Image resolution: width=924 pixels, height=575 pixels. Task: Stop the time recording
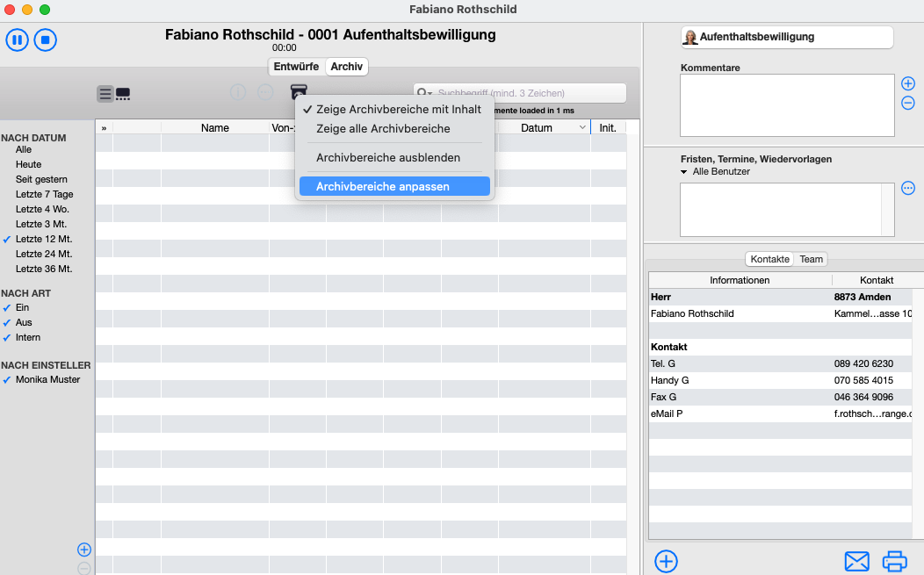(46, 40)
